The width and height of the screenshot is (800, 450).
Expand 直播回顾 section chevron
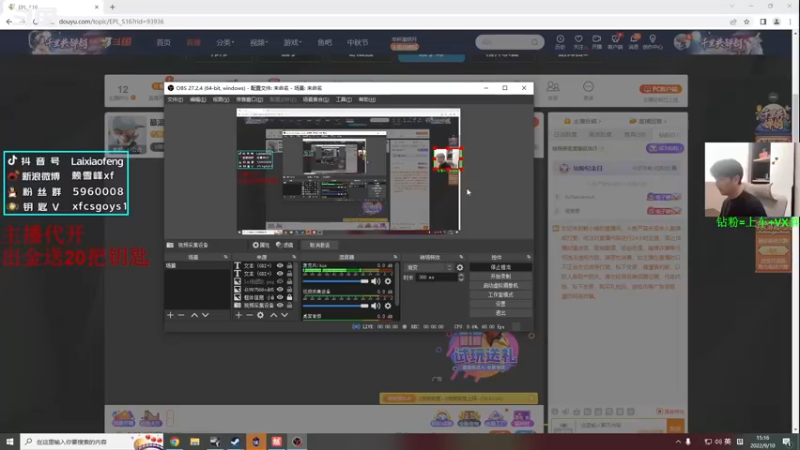[x=665, y=121]
